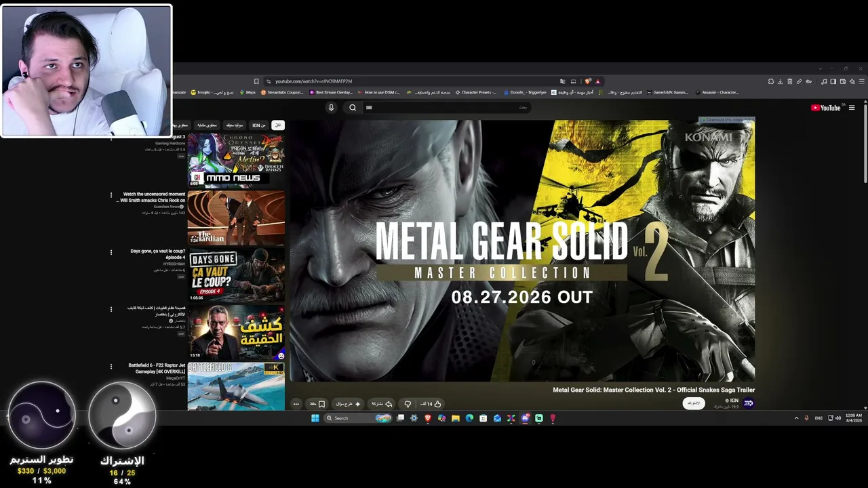
Task: Open the browser main menu button
Action: tap(861, 81)
